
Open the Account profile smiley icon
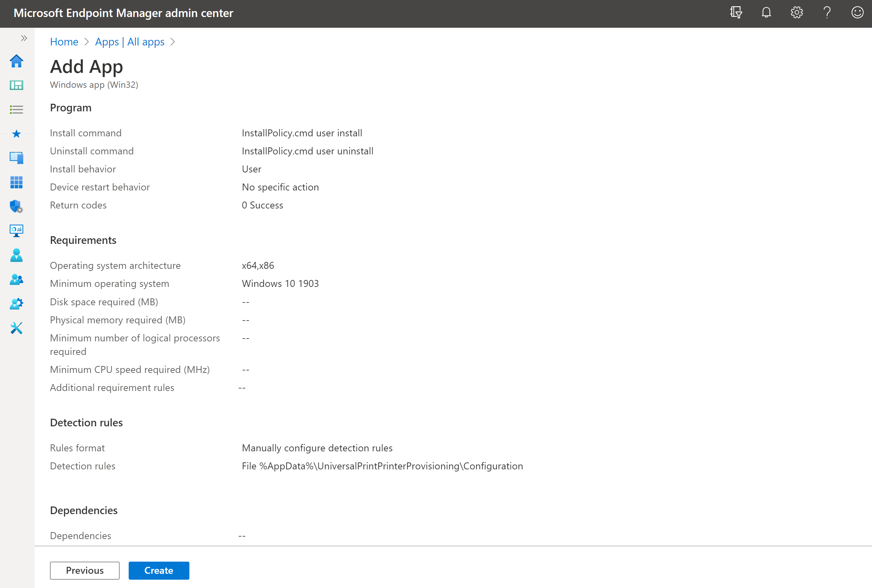tap(857, 13)
